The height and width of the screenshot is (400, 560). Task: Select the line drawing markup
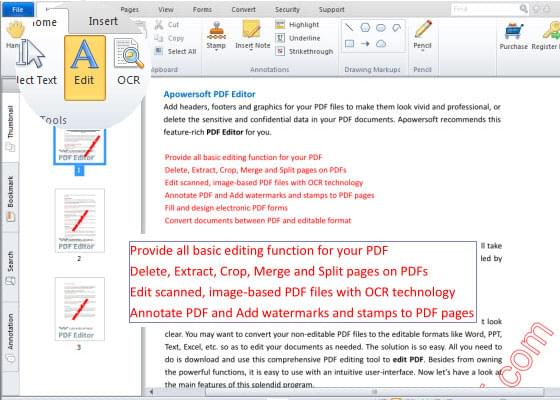349,28
